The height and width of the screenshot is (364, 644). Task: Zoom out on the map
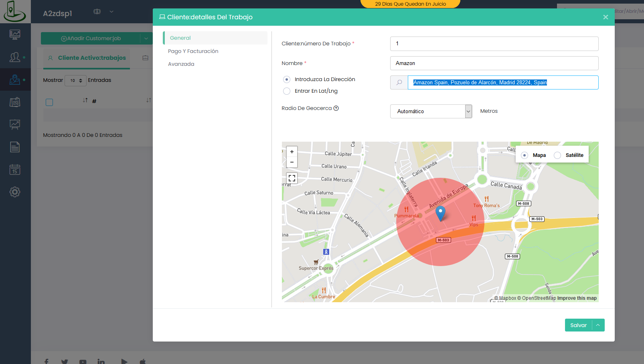(x=292, y=162)
